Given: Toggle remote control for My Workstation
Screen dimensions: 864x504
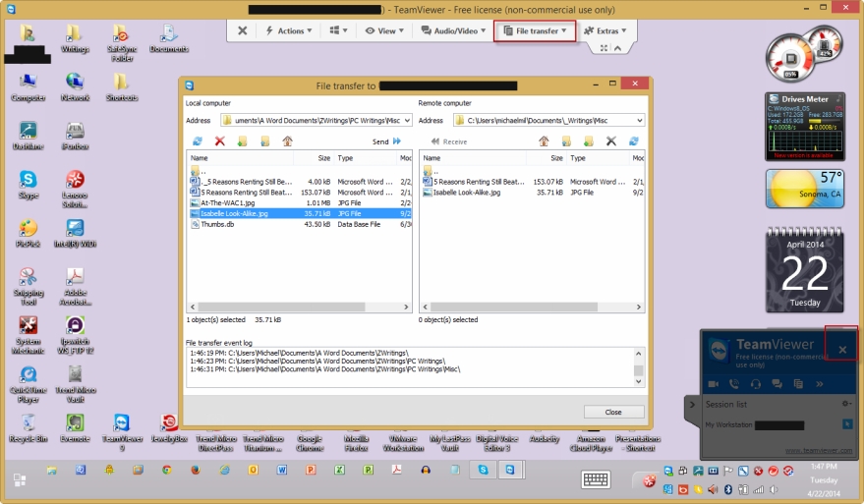Looking at the screenshot, I should coord(844,424).
